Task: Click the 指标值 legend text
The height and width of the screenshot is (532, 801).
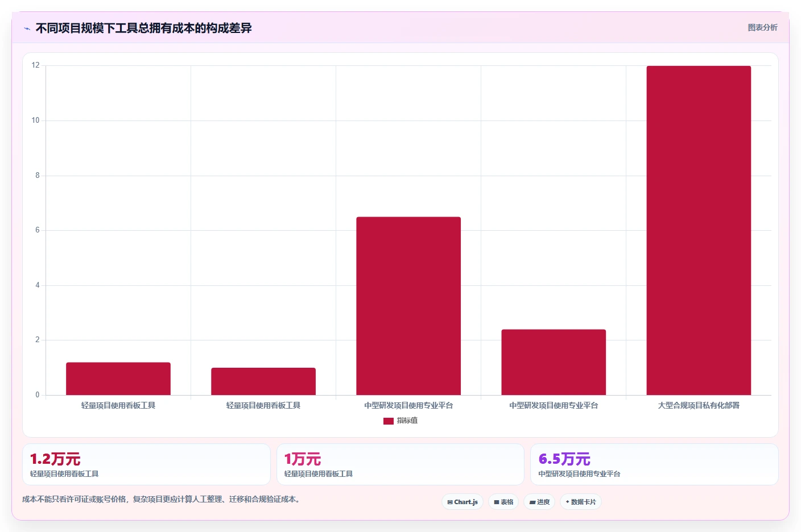Action: click(407, 421)
